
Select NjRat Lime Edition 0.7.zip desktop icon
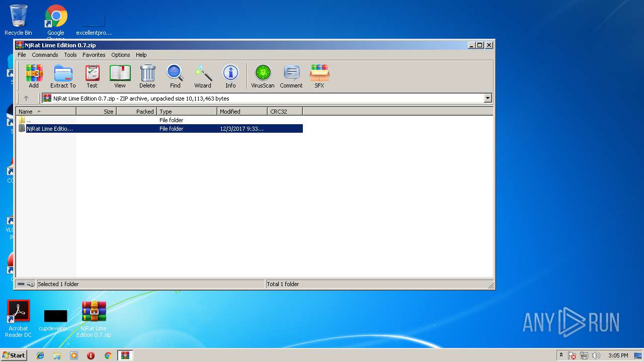point(94,319)
